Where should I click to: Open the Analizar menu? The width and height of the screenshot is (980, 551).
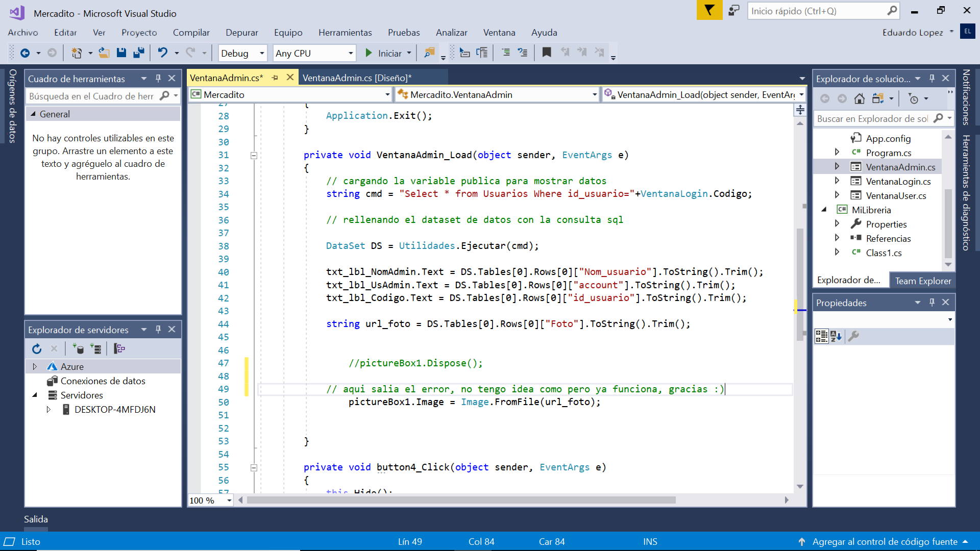(x=451, y=32)
